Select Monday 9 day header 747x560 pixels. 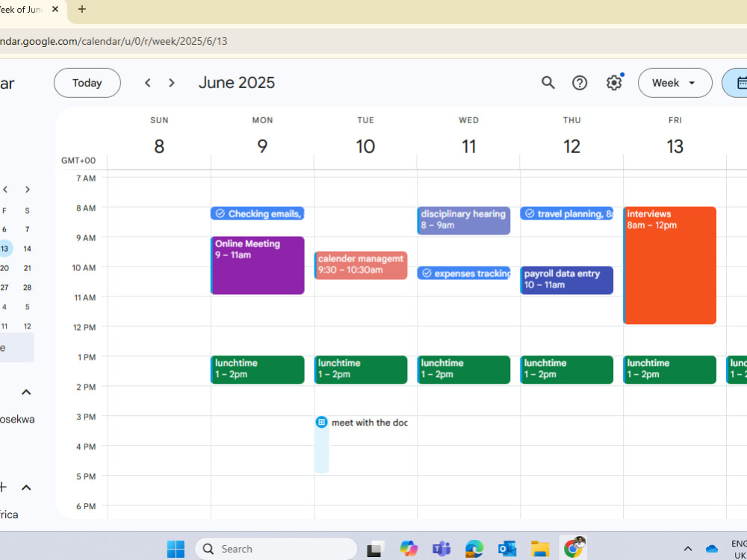click(x=262, y=146)
